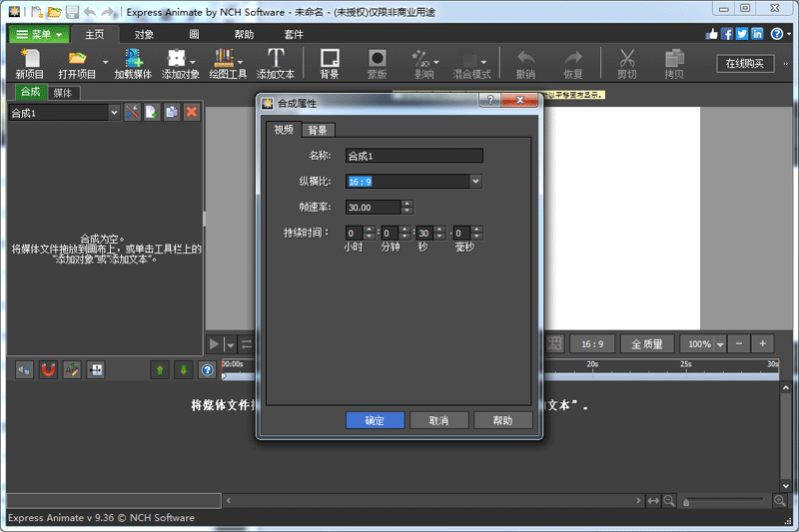Open the 菜单 green menu dropdown
799x532 pixels.
tap(39, 35)
